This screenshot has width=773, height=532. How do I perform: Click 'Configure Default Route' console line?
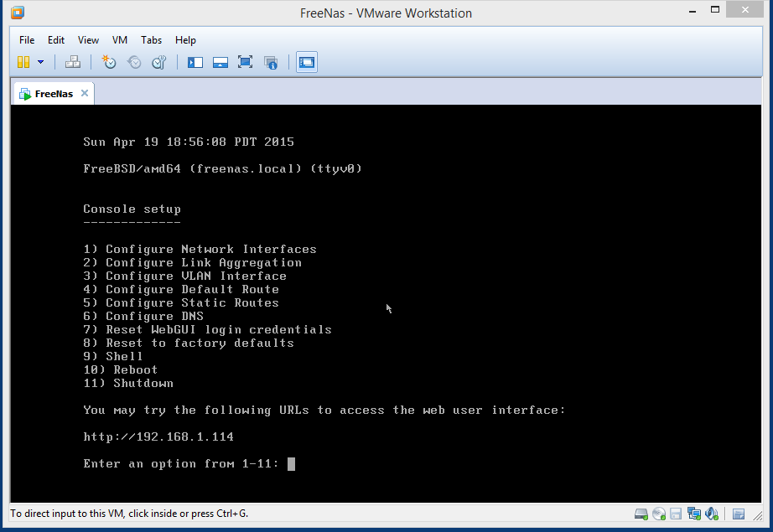click(x=181, y=290)
